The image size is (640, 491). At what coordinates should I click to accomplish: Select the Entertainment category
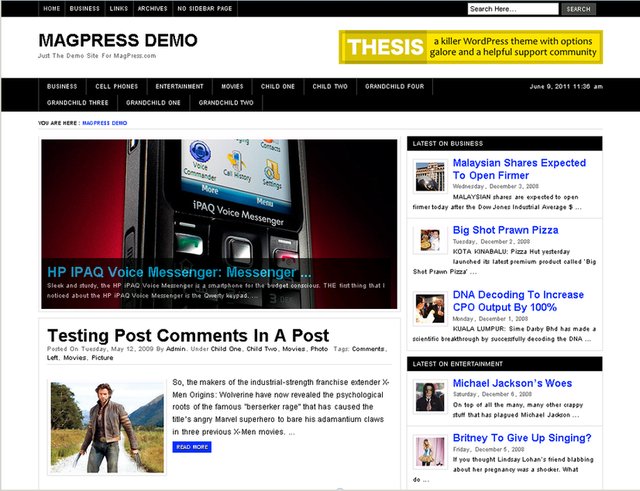click(x=180, y=87)
